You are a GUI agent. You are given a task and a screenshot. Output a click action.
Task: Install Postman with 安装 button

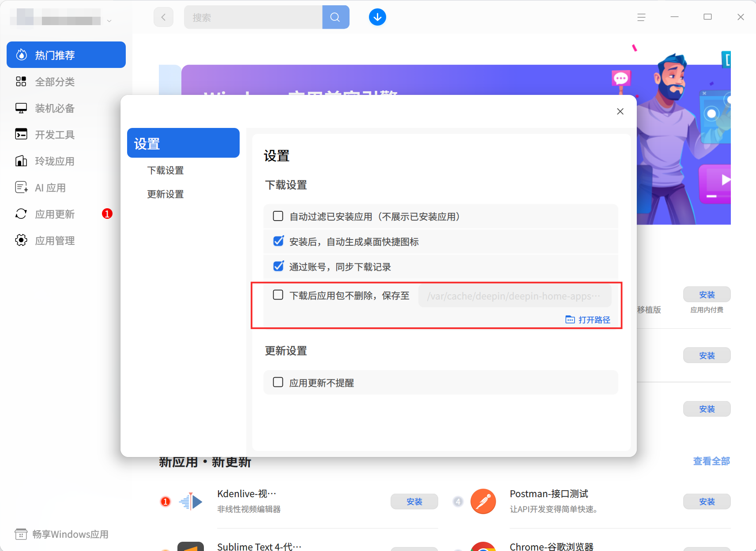707,502
